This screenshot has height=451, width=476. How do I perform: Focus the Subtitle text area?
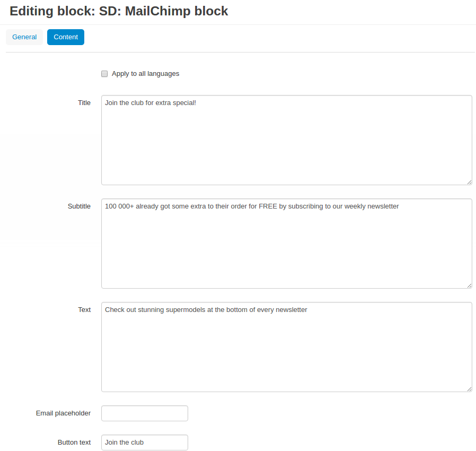click(x=287, y=244)
